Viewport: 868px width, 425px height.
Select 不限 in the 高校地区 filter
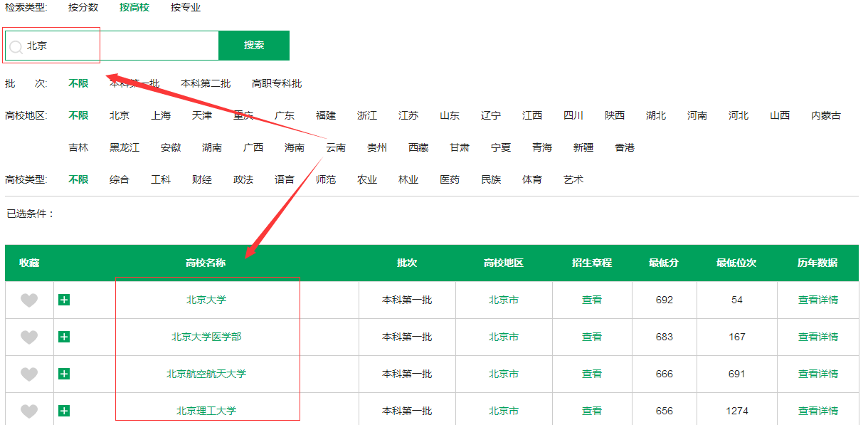pos(78,115)
